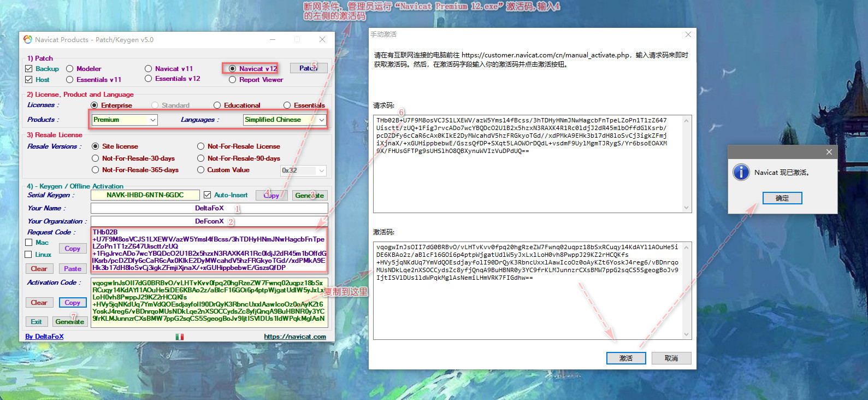Select Navicat v12 radio option
Image resolution: width=868 pixels, height=400 pixels.
(x=232, y=68)
